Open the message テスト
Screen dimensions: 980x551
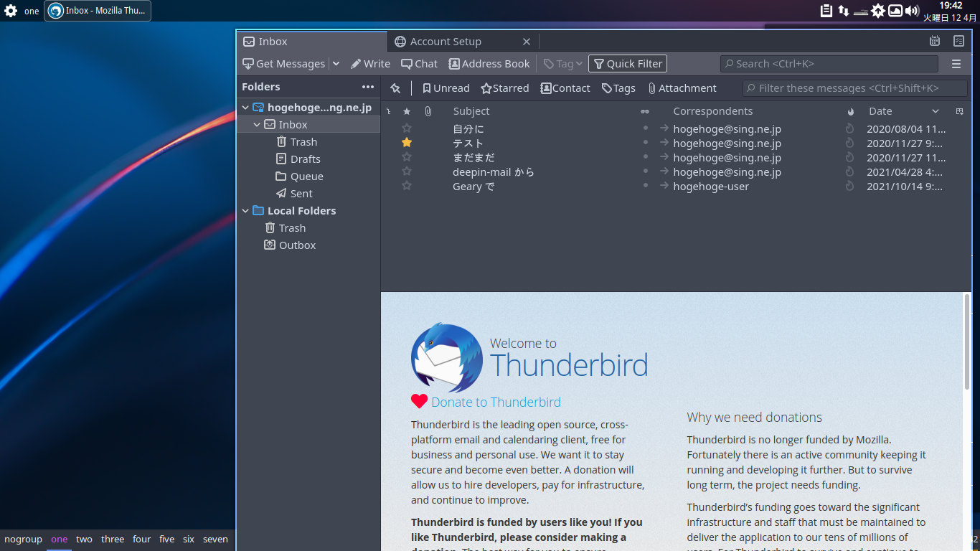pyautogui.click(x=468, y=143)
